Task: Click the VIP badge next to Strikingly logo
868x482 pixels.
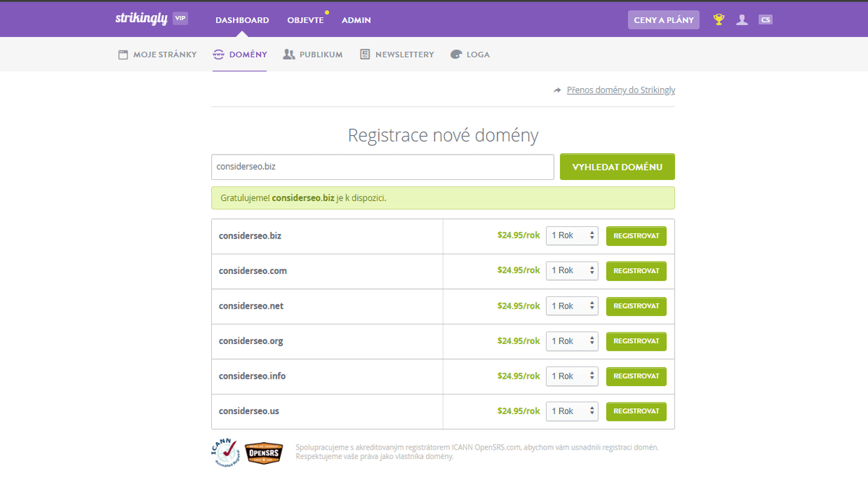Action: click(x=179, y=18)
